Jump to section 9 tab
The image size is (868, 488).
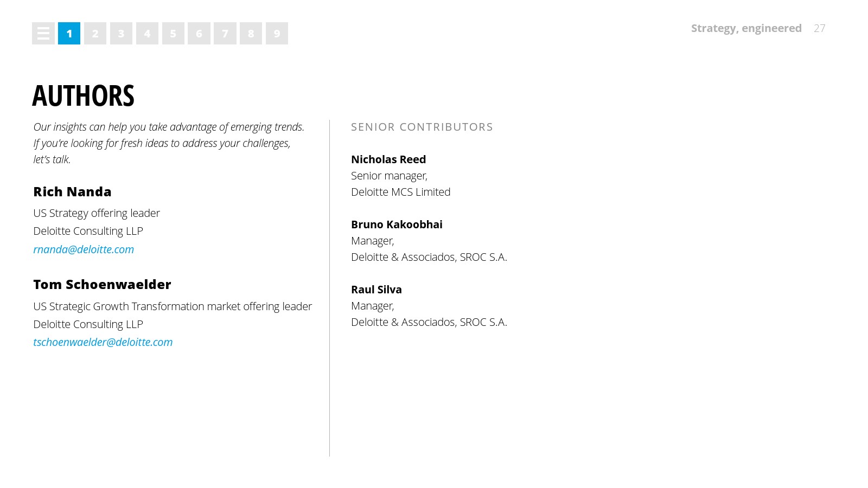(277, 34)
